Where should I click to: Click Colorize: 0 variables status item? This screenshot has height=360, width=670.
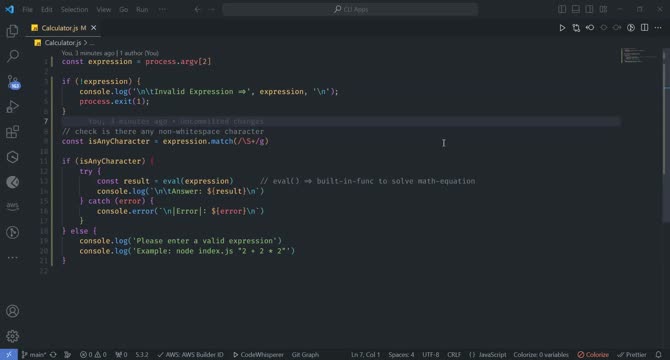pos(541,354)
